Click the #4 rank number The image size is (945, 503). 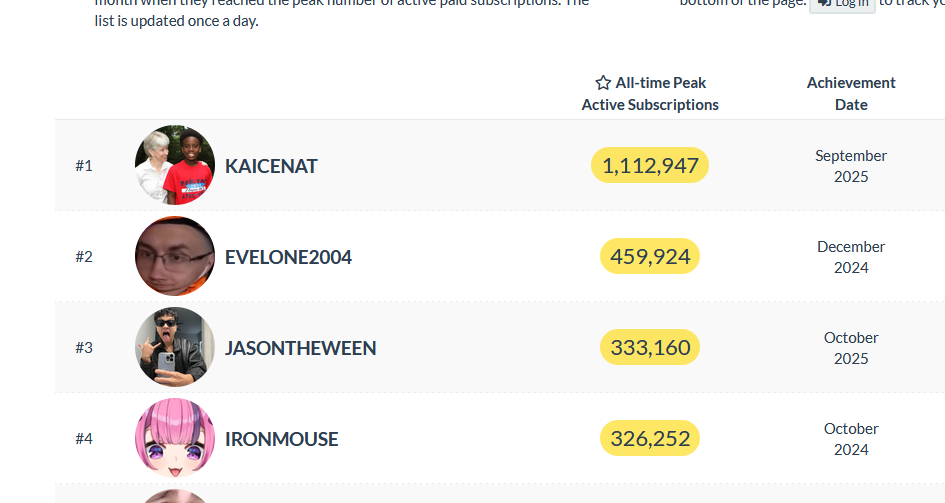[x=84, y=439]
